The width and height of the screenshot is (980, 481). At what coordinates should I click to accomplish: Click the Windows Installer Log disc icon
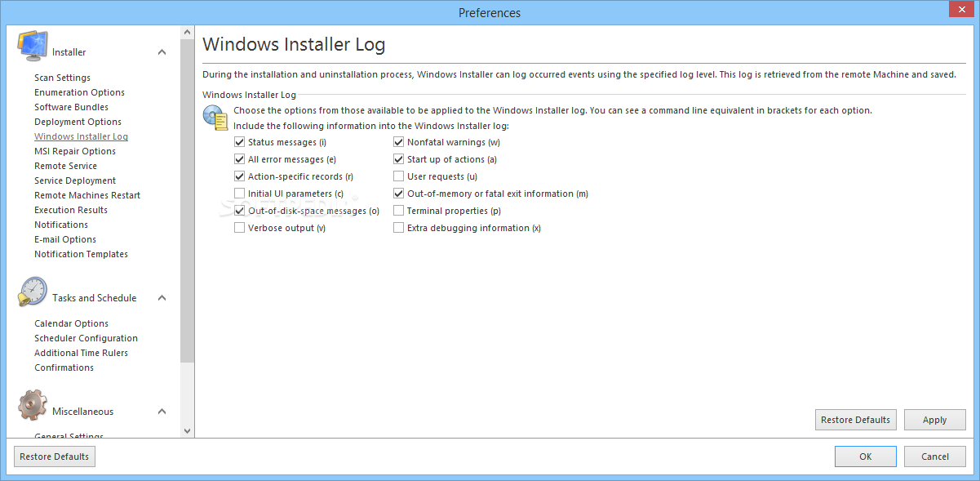click(x=215, y=117)
